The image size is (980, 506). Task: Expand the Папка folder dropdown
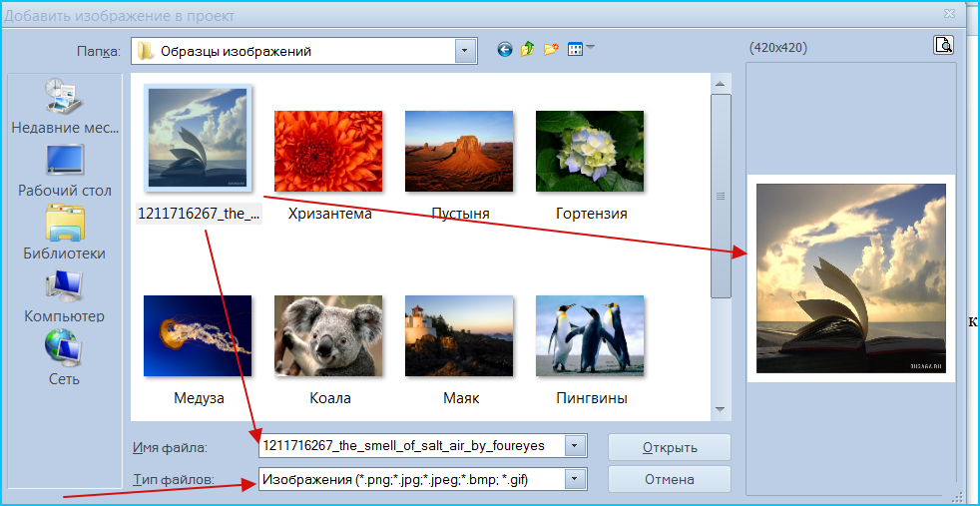(466, 51)
